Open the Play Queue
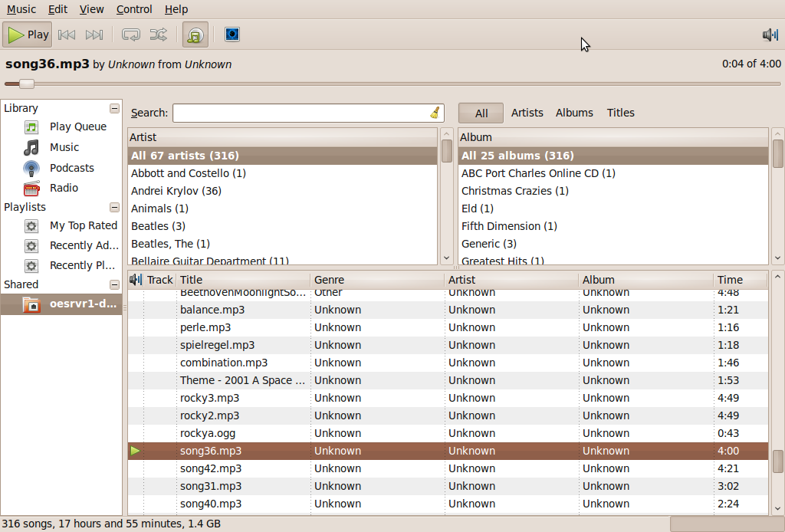The width and height of the screenshot is (785, 532). [61, 126]
